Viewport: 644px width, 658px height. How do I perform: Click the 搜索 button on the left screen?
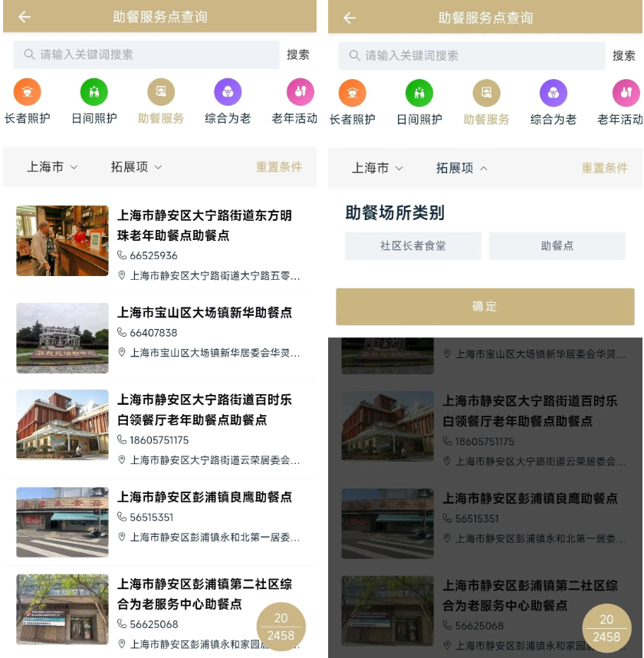pyautogui.click(x=298, y=54)
